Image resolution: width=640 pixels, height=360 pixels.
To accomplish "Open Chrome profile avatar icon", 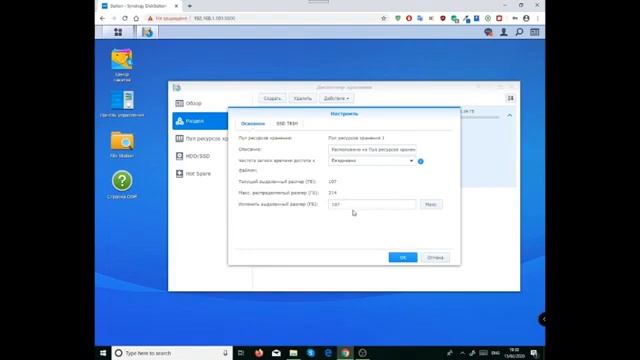I will (x=527, y=18).
